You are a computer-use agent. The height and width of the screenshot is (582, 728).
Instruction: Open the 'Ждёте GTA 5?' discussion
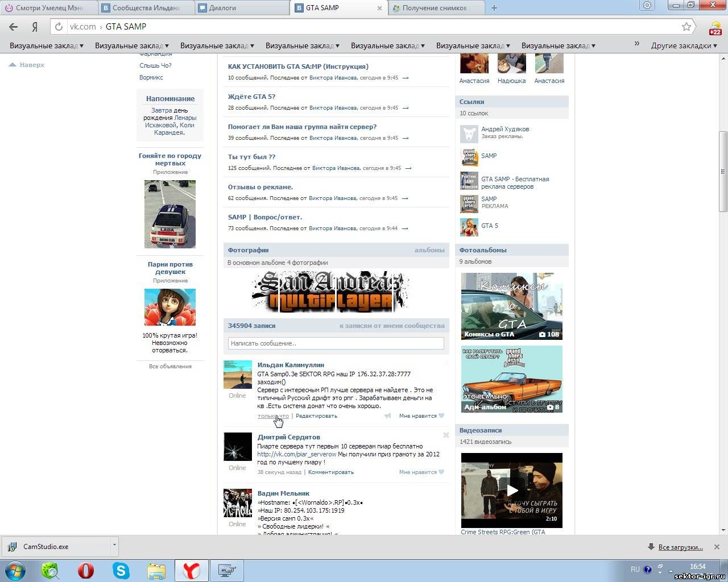[251, 97]
